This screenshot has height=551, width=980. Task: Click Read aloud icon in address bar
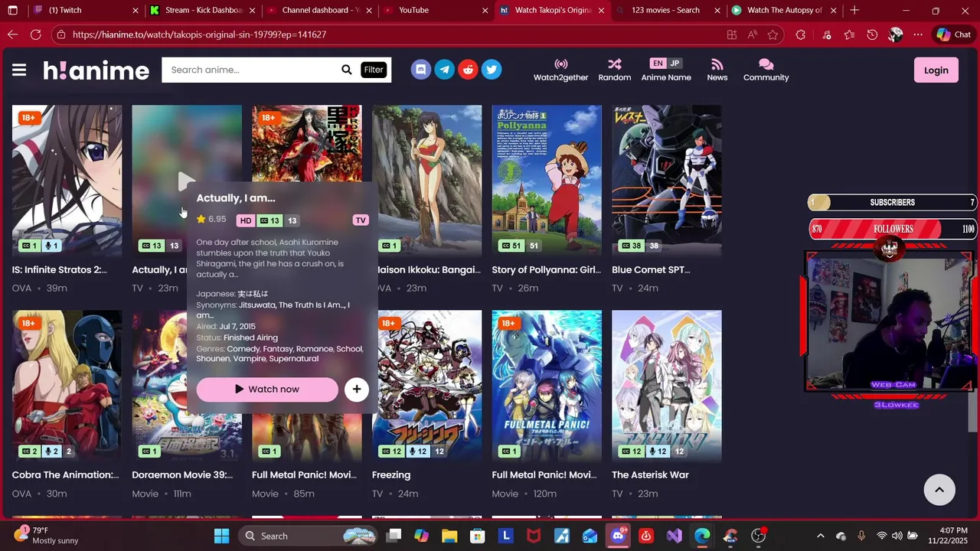click(753, 34)
